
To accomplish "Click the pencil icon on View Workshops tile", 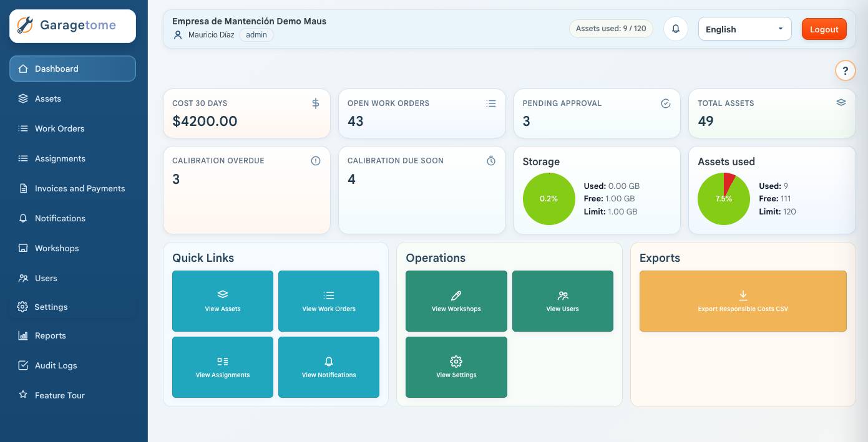I will click(456, 295).
